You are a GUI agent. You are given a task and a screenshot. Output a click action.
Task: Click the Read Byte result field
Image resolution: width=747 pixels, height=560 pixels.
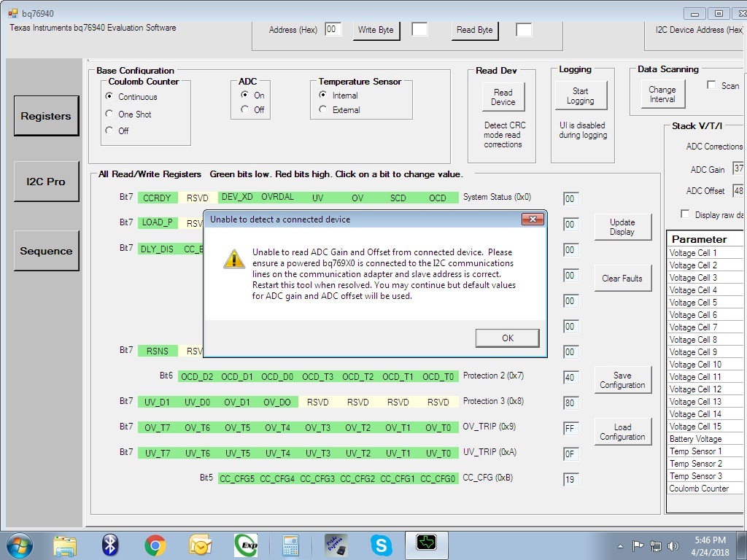point(524,29)
